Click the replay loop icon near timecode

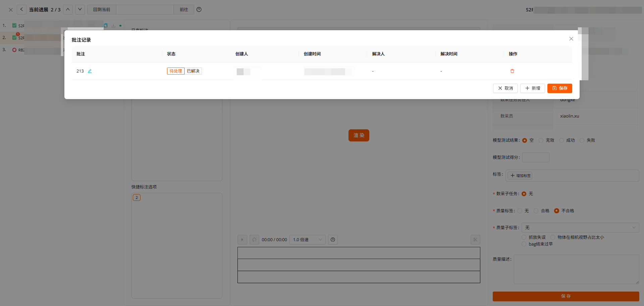click(254, 240)
